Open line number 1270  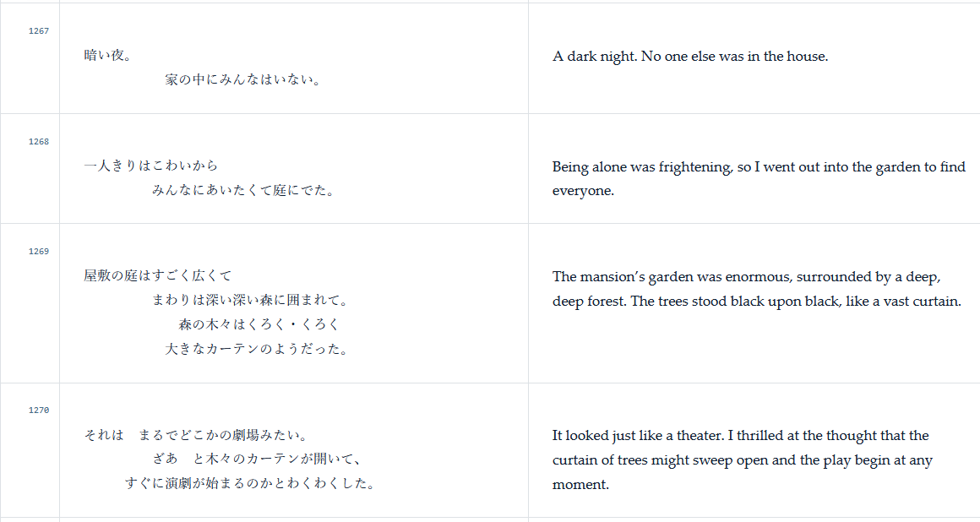[x=39, y=411]
